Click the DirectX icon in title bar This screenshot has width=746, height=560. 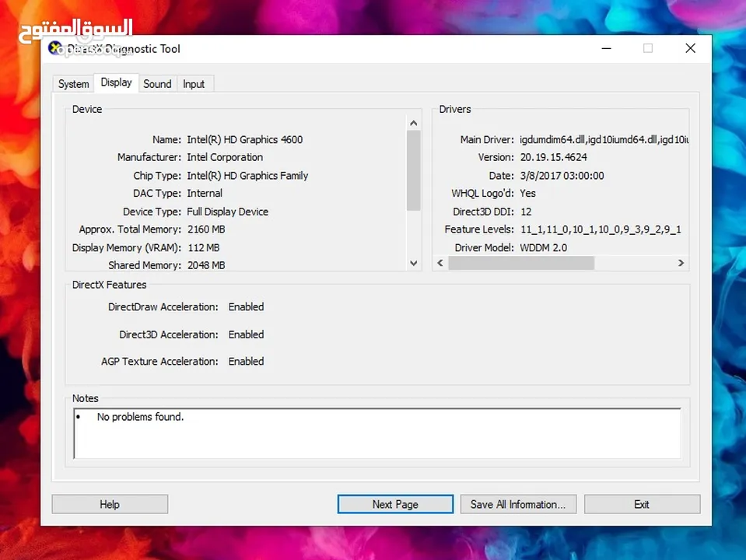55,48
